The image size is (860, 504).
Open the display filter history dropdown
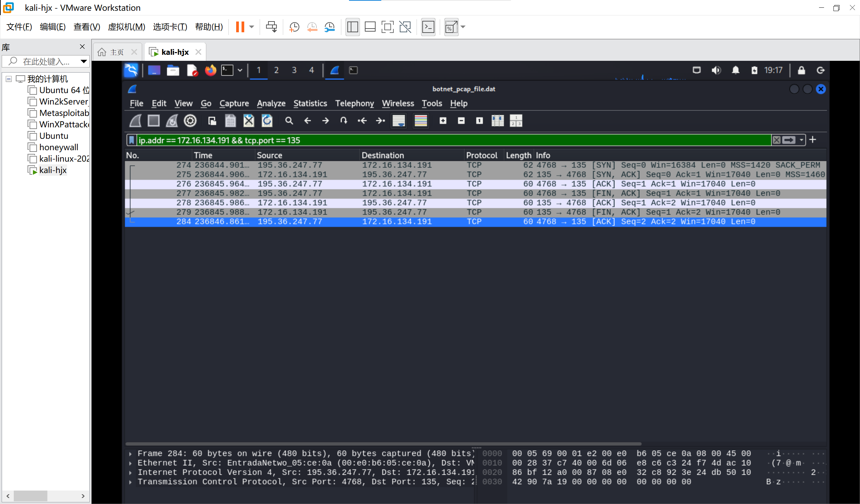point(801,140)
